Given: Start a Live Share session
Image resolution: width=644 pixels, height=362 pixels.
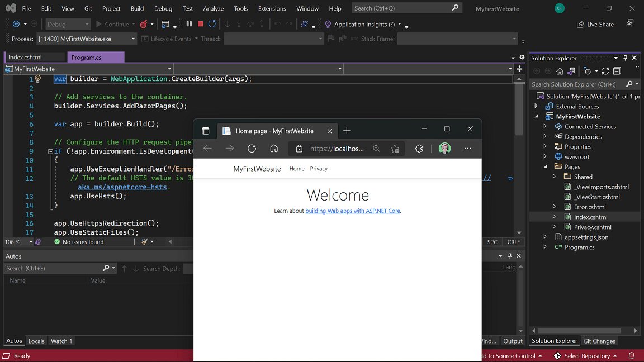Looking at the screenshot, I should [x=595, y=24].
